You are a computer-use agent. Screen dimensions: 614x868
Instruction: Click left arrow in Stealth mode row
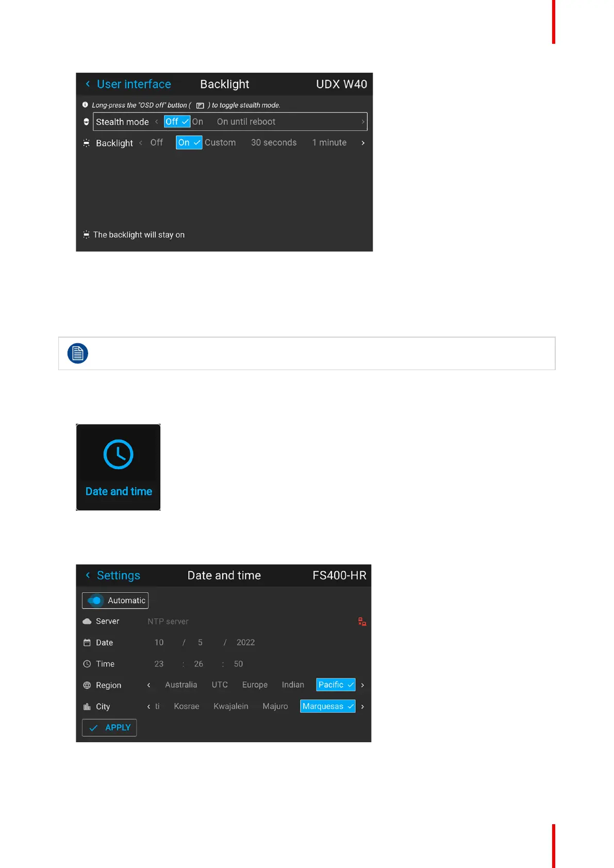click(157, 122)
